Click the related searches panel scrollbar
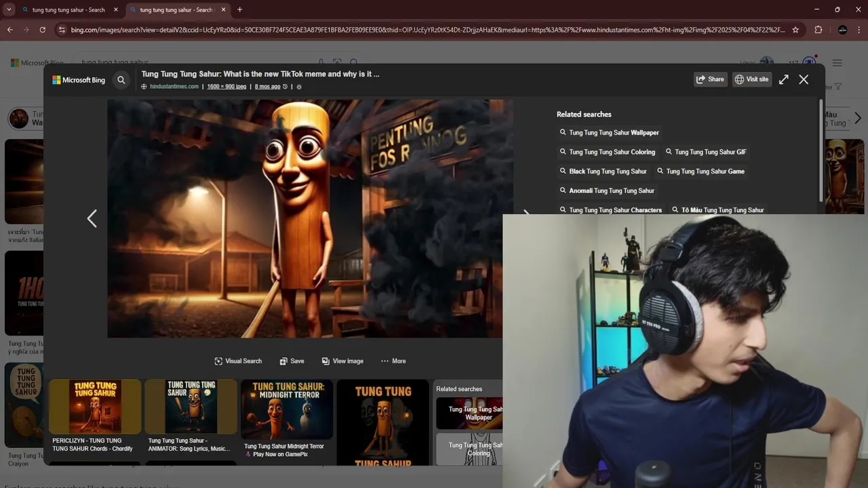 [x=821, y=150]
